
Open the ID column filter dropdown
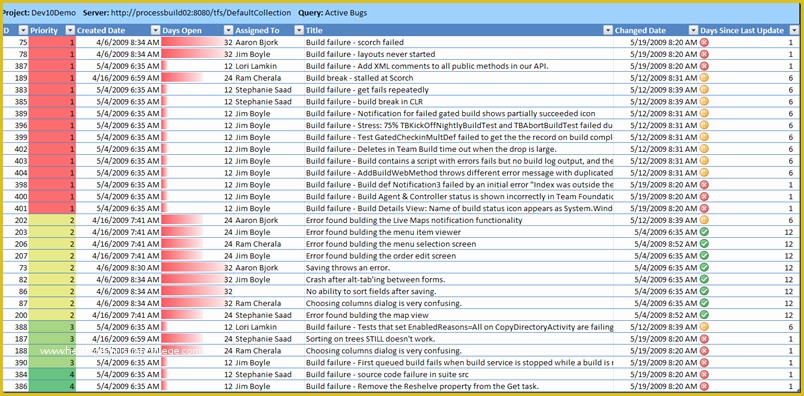point(24,31)
